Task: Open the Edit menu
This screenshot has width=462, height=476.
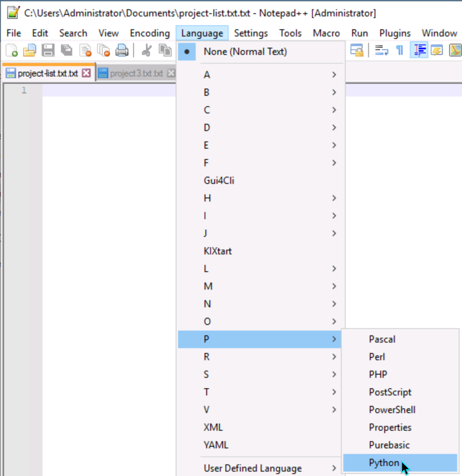Action: click(x=40, y=33)
